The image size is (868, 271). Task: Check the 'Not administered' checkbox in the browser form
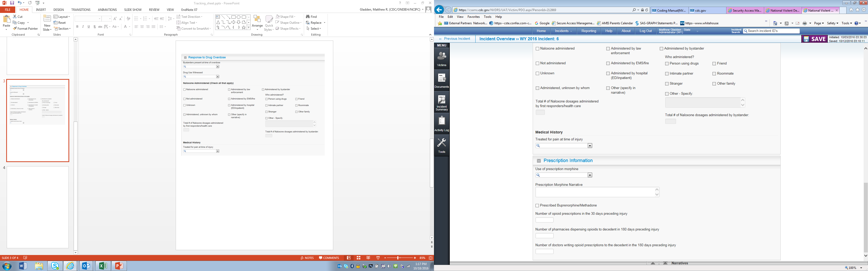pyautogui.click(x=537, y=63)
